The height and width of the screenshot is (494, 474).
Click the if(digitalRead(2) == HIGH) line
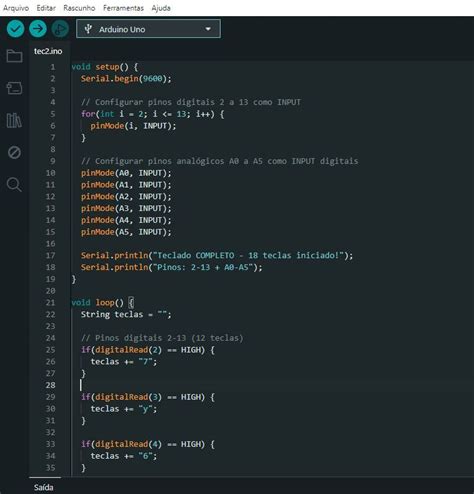pyautogui.click(x=148, y=350)
